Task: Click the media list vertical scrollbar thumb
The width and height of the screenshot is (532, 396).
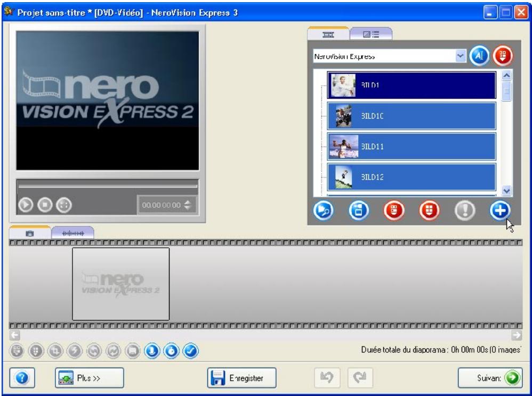Action: 506,91
